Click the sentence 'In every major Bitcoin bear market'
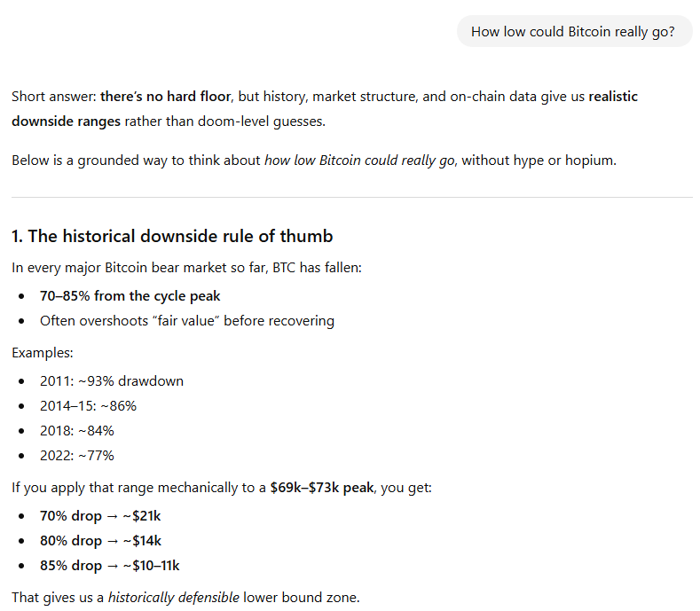The image size is (700, 611). pos(186,268)
